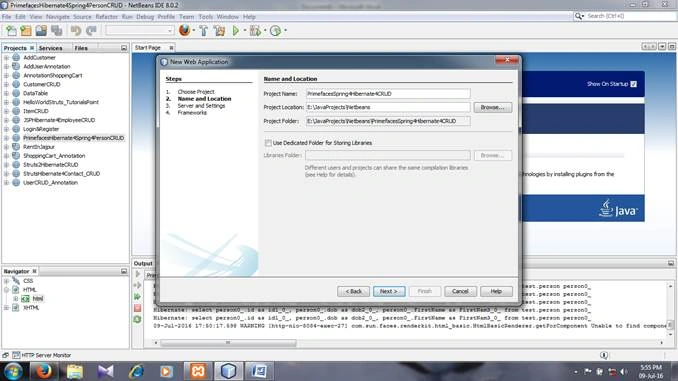678x381 pixels.
Task: Click the HTTP Server Monitor icon
Action: pyautogui.click(x=16, y=355)
